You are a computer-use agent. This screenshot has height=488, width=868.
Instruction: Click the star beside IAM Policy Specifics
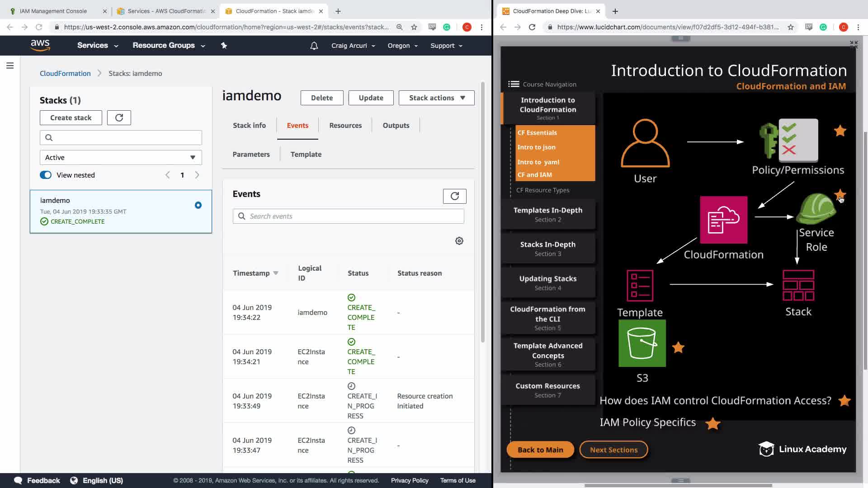[712, 423]
